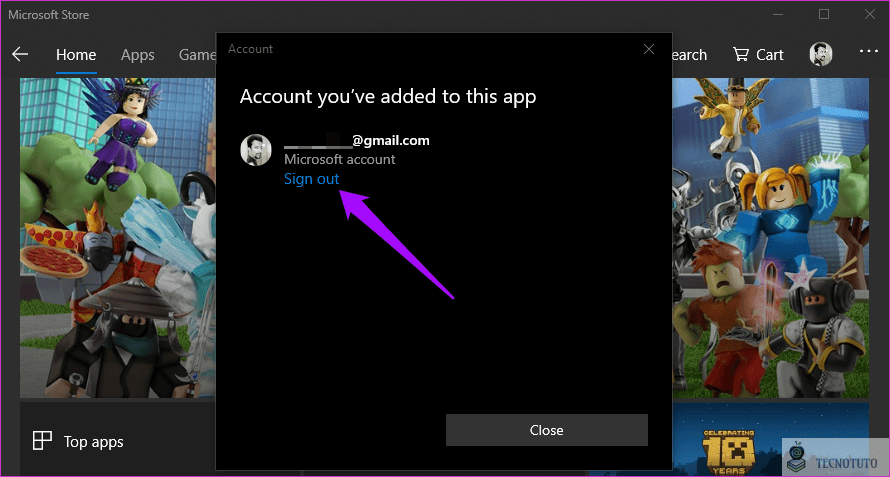Viewport: 890px width, 477px height.
Task: Dismiss Account dialog with its X icon
Action: [x=649, y=49]
